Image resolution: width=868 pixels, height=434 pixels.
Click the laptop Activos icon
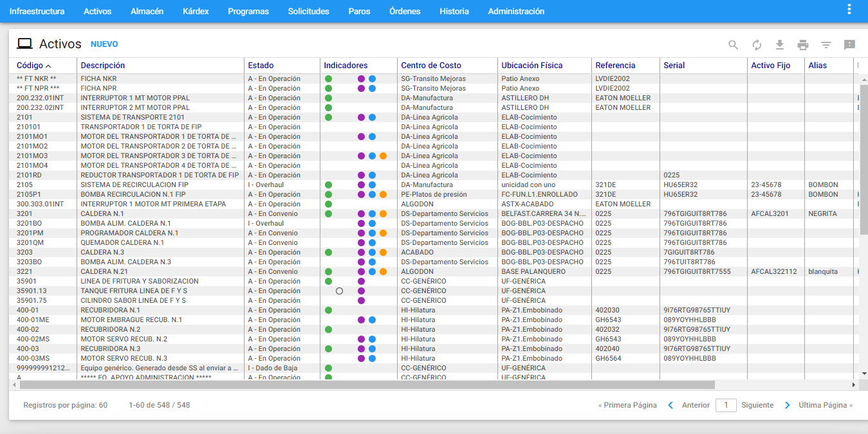pos(24,44)
